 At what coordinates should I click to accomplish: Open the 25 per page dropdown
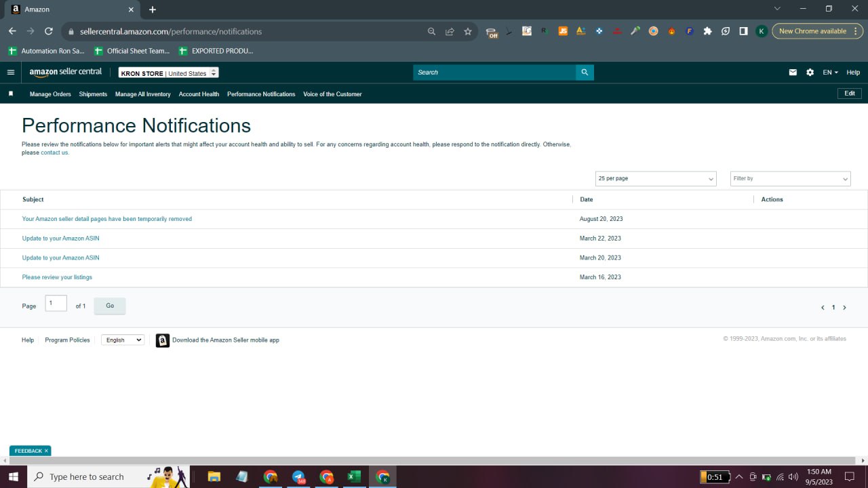(x=656, y=178)
